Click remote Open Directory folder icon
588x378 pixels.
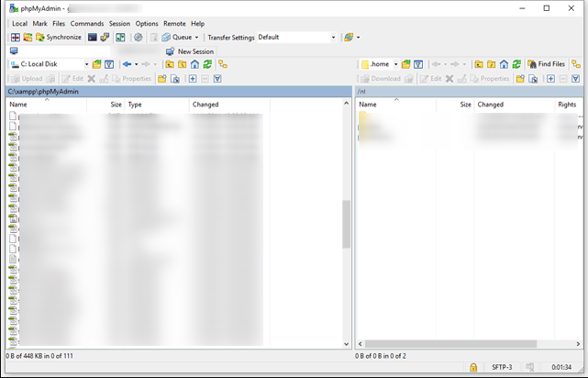coord(405,64)
